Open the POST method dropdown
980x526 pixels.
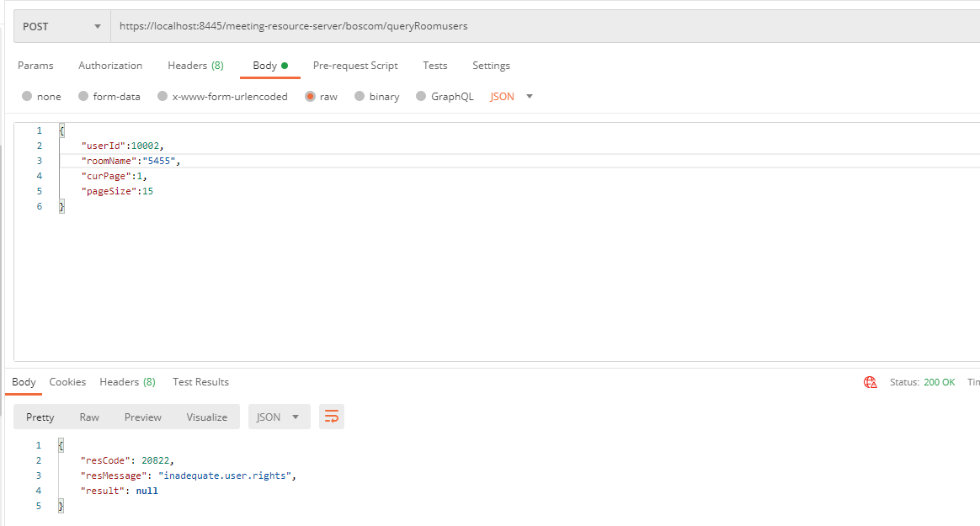(61, 25)
